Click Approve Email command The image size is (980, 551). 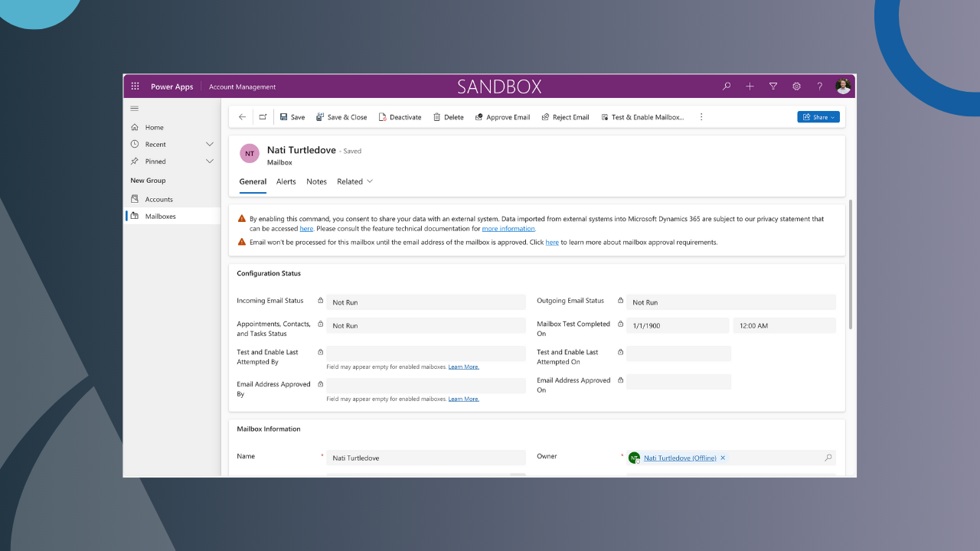(502, 117)
